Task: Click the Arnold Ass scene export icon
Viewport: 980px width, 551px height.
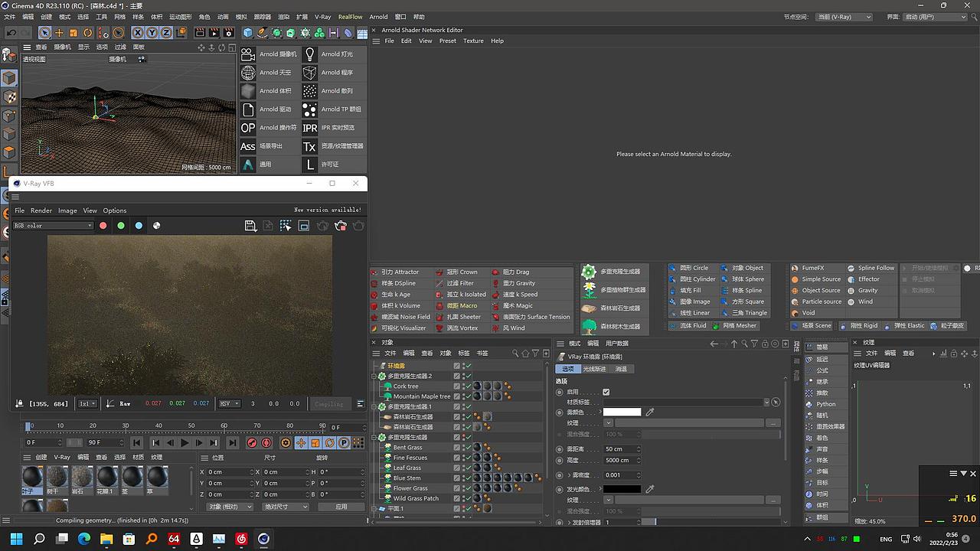Action: click(248, 146)
